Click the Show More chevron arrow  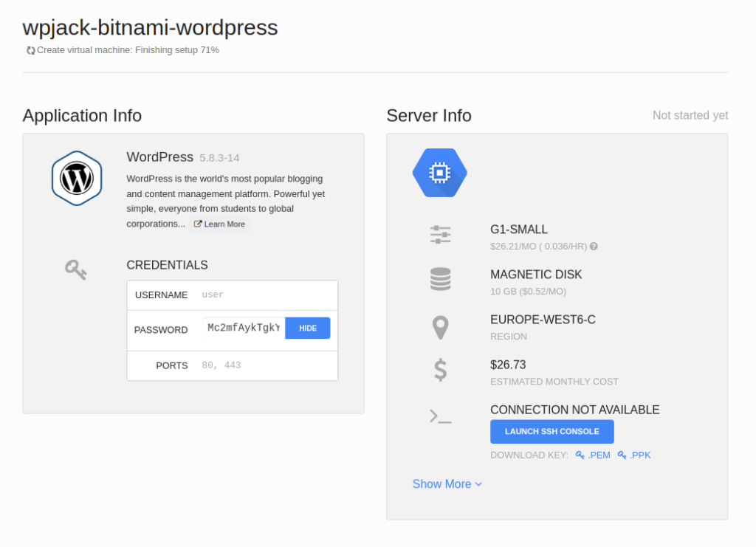pyautogui.click(x=478, y=484)
